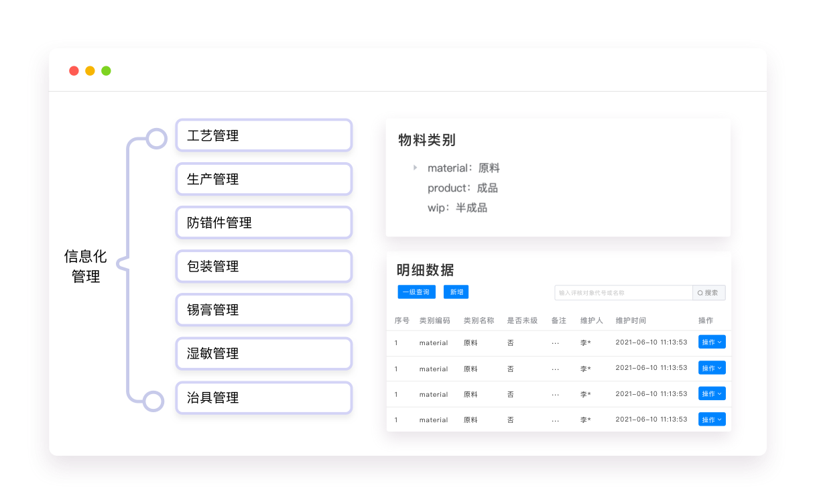Choose 湿敏管理 menu item
The image size is (815, 504).
[x=263, y=353]
